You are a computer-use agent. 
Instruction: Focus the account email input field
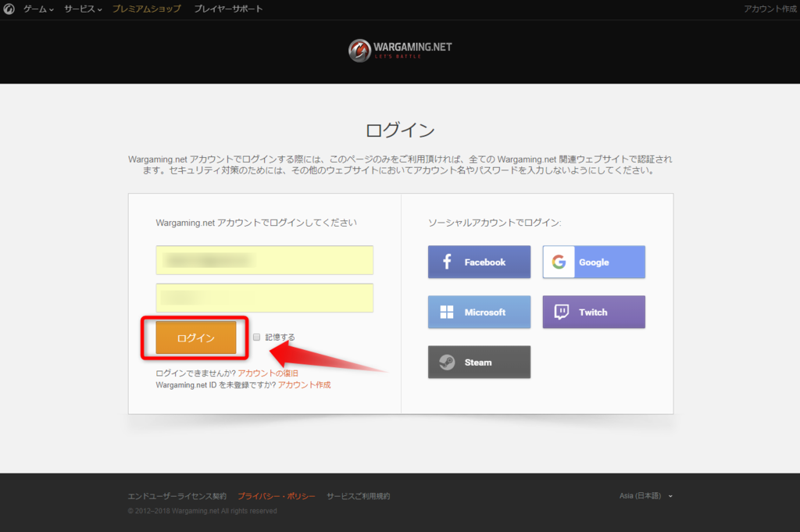[x=264, y=260]
